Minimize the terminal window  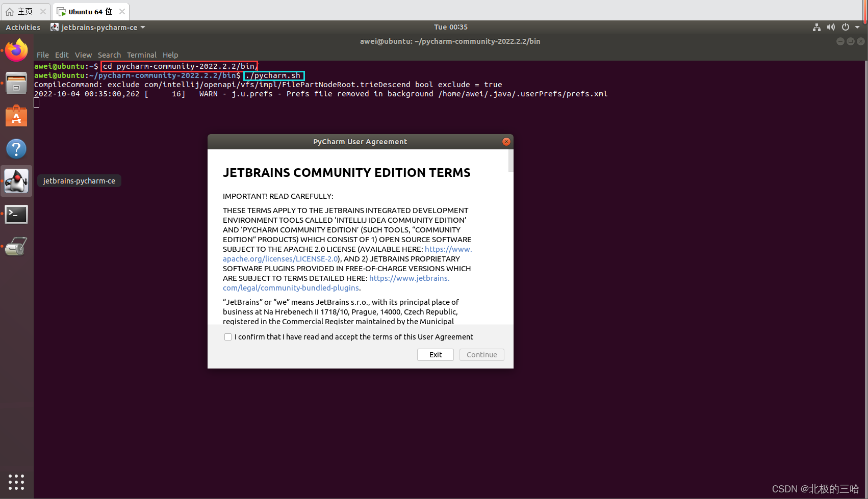840,41
